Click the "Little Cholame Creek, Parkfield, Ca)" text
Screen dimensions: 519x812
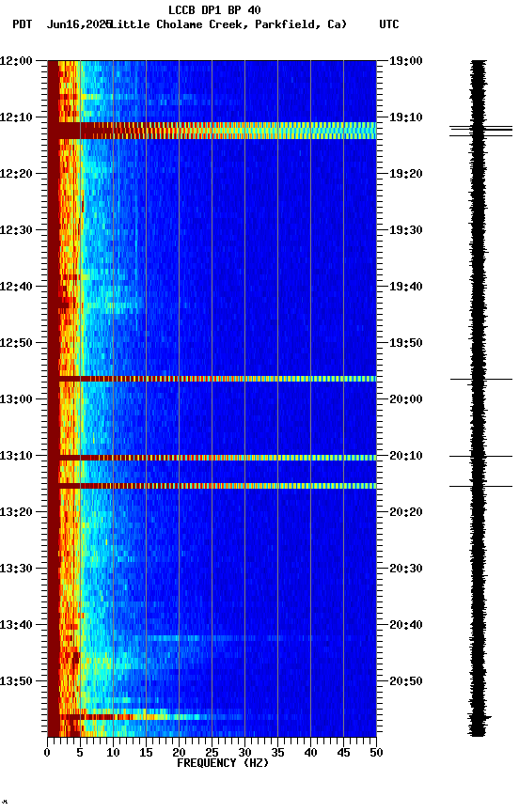point(228,24)
